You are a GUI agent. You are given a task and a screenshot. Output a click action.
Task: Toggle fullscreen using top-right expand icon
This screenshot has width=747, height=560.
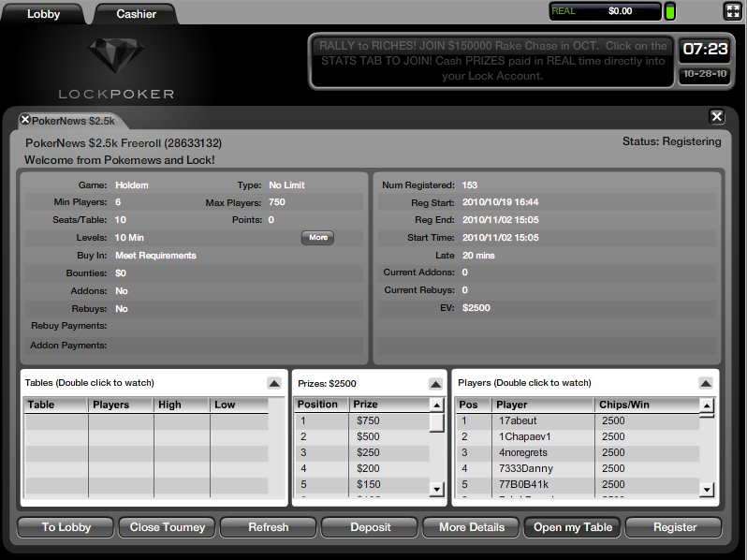[x=732, y=11]
